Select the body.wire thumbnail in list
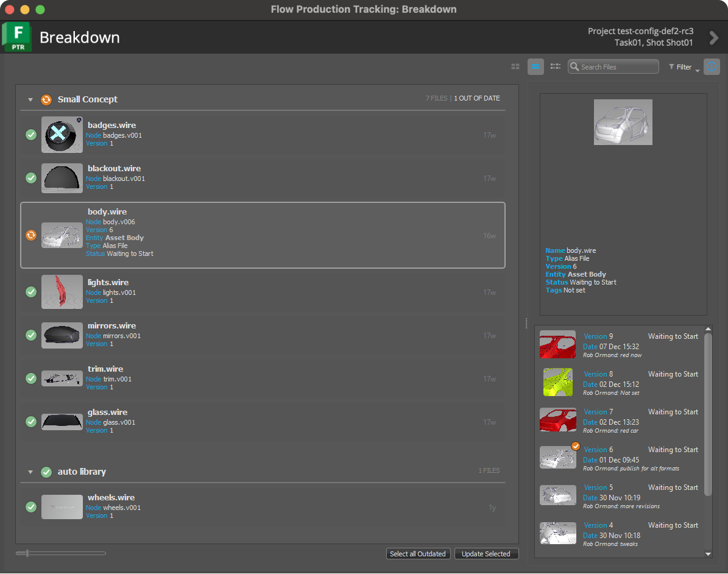Image resolution: width=728 pixels, height=574 pixels. pyautogui.click(x=62, y=235)
